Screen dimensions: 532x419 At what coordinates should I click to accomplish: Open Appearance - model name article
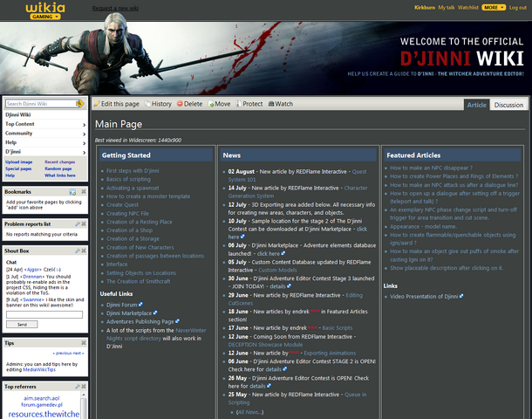[x=423, y=226]
